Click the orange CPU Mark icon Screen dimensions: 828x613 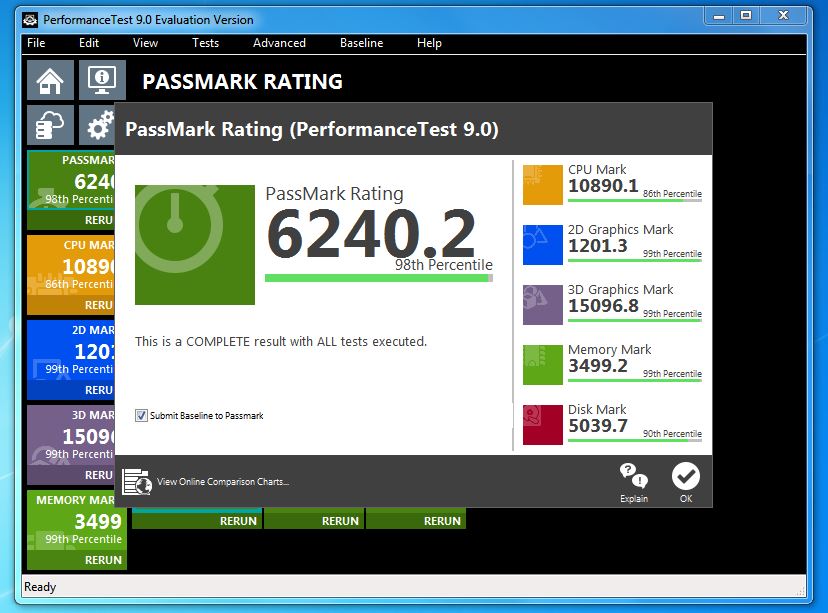click(x=542, y=184)
